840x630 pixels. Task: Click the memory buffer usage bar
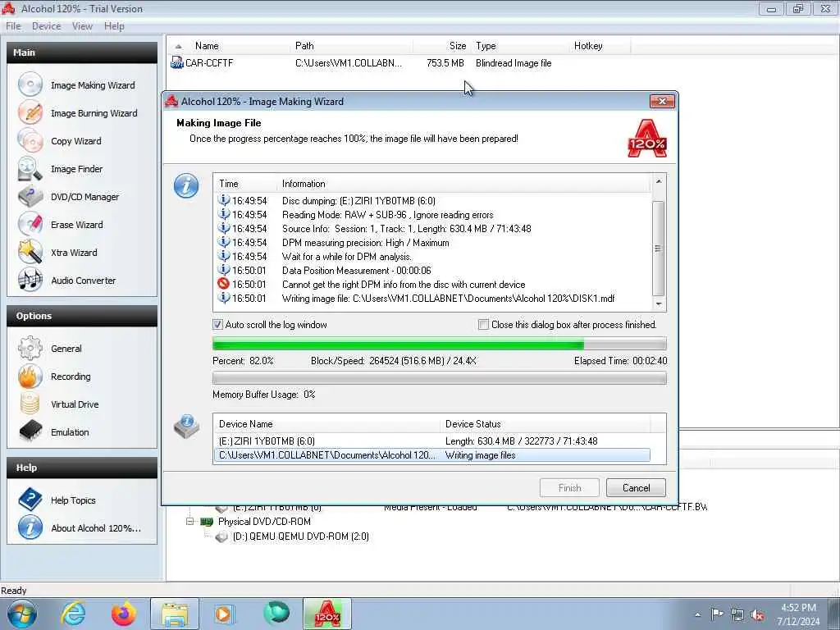tap(440, 378)
